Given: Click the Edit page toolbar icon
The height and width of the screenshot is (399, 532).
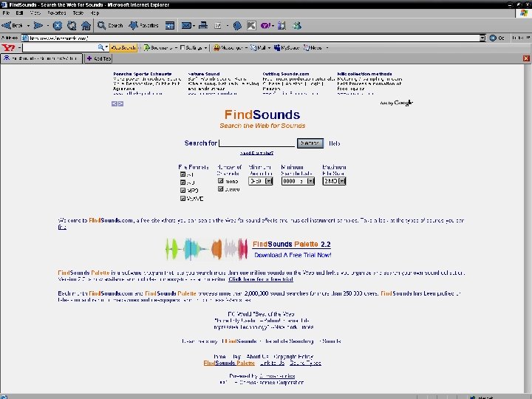Looking at the screenshot, I should [x=218, y=25].
